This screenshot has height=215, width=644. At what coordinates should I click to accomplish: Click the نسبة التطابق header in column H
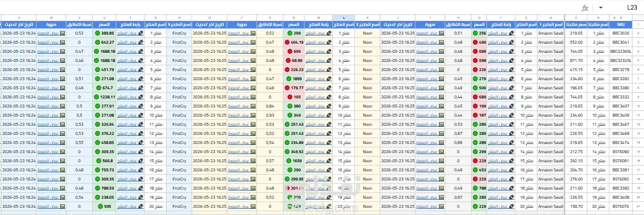point(457,24)
